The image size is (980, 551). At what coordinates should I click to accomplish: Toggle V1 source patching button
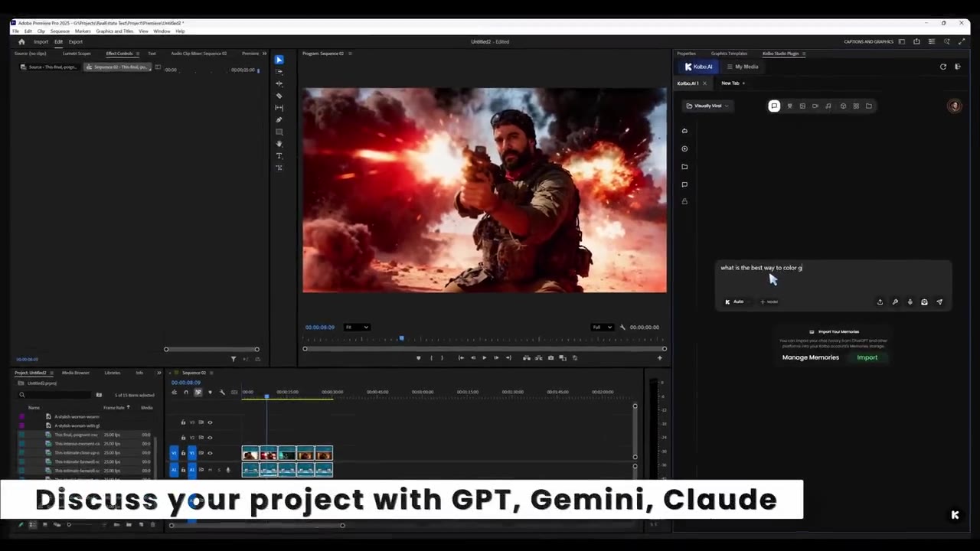coord(174,453)
